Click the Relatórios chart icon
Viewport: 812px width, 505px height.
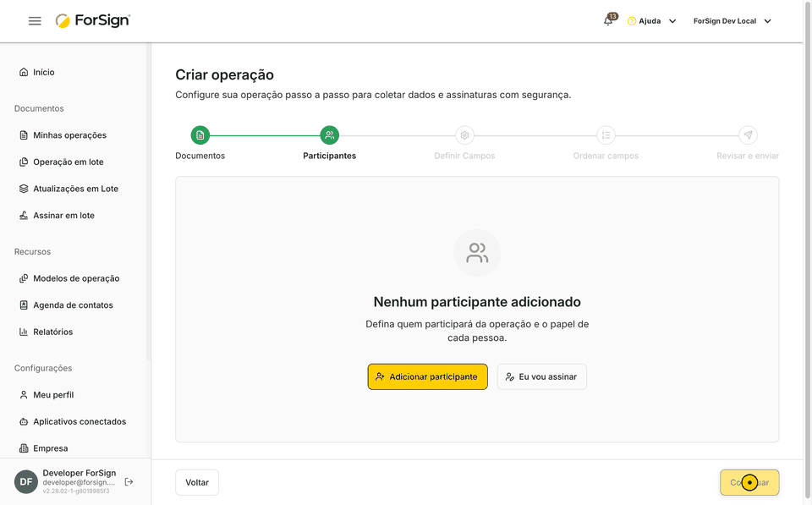(24, 332)
